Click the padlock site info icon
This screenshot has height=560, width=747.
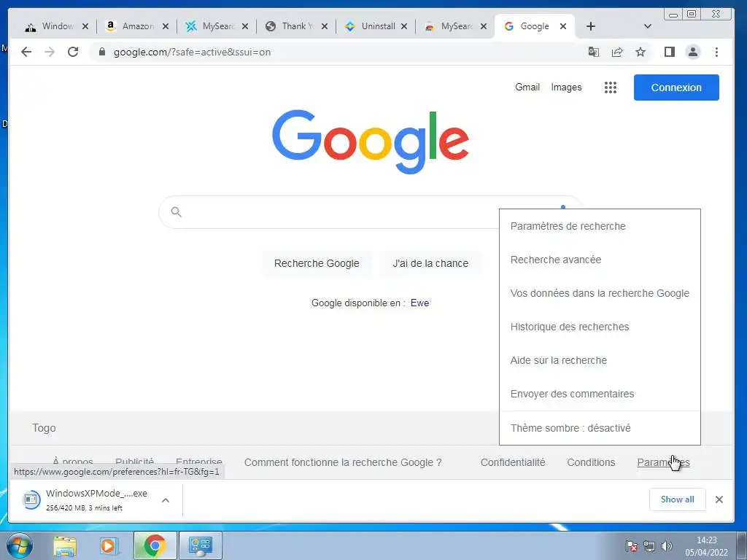102,52
